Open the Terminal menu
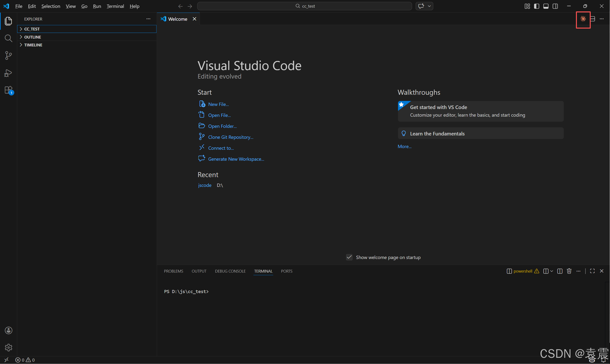This screenshot has height=364, width=610. [x=115, y=6]
